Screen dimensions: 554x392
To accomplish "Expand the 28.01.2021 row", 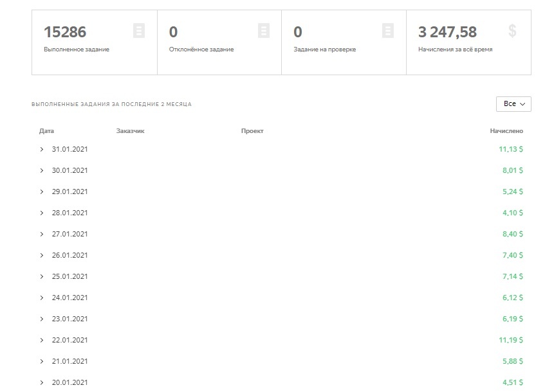I will [x=42, y=213].
